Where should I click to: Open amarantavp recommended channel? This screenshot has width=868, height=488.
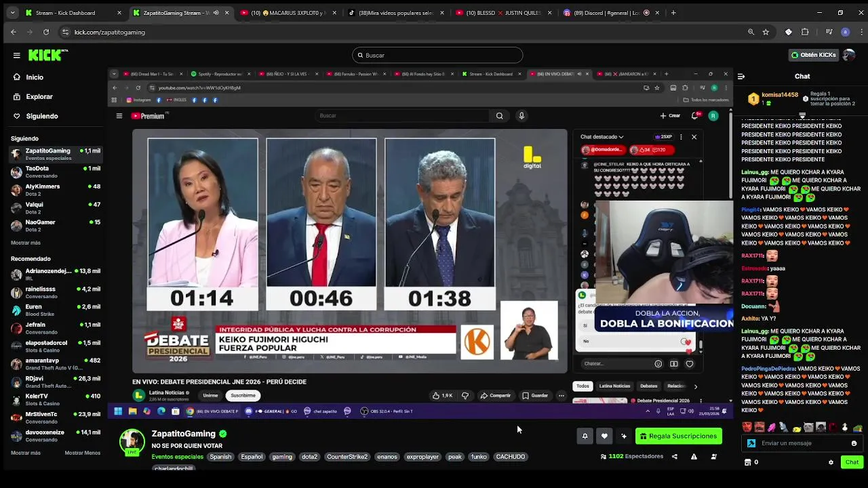56,364
